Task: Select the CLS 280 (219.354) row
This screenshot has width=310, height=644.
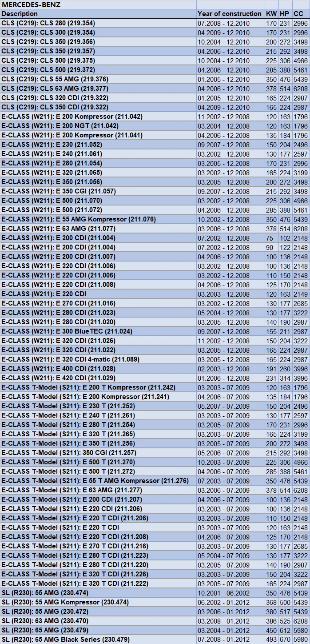Action: (x=155, y=23)
